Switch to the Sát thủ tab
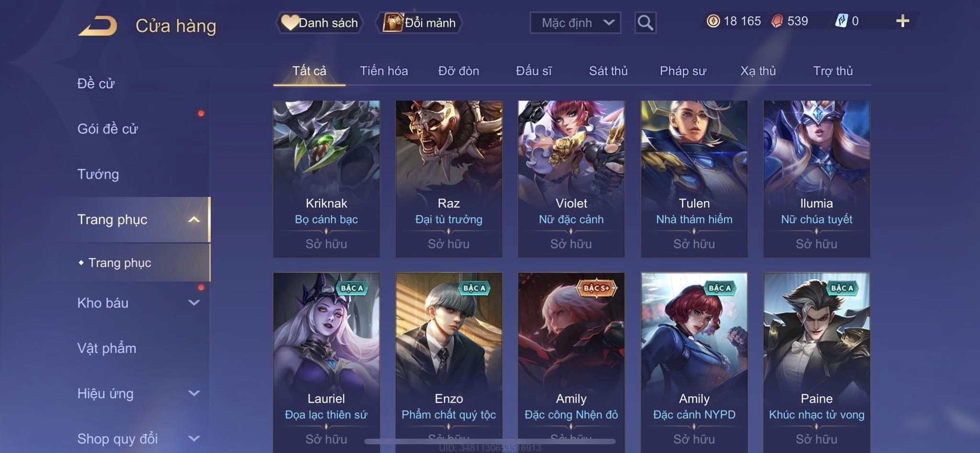980x453 pixels. point(608,71)
